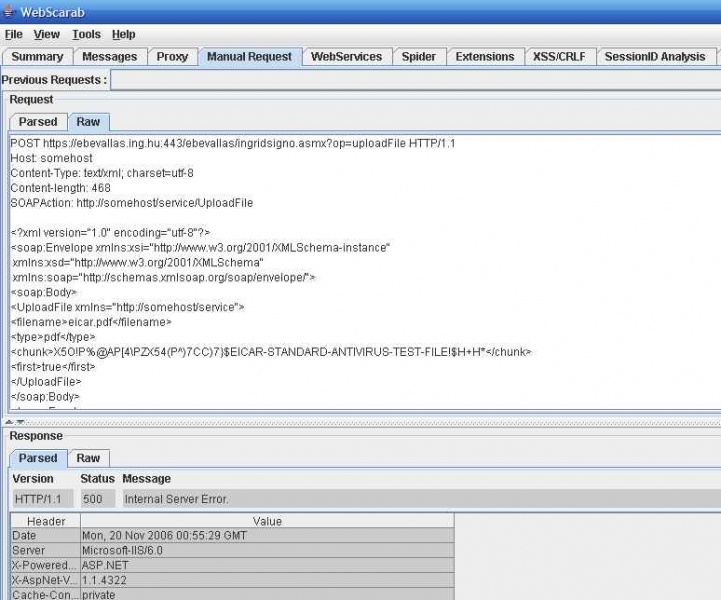Switch the Response pane to Raw view

pyautogui.click(x=88, y=458)
